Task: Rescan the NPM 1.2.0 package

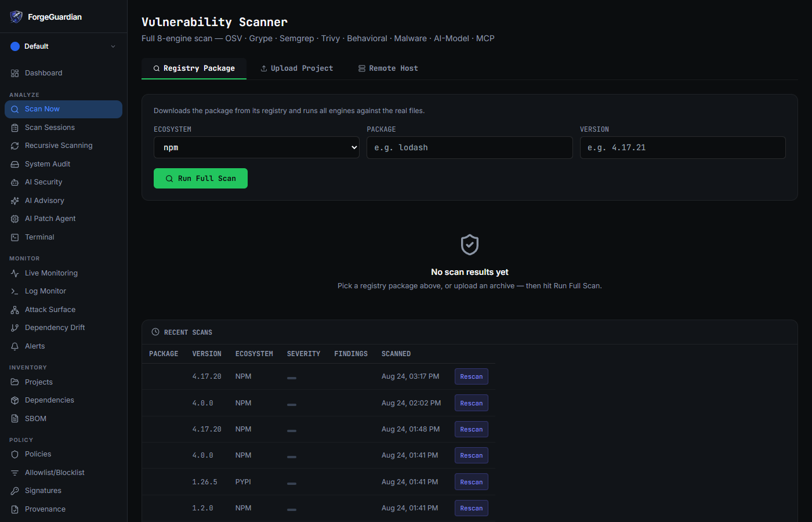Action: [x=472, y=508]
